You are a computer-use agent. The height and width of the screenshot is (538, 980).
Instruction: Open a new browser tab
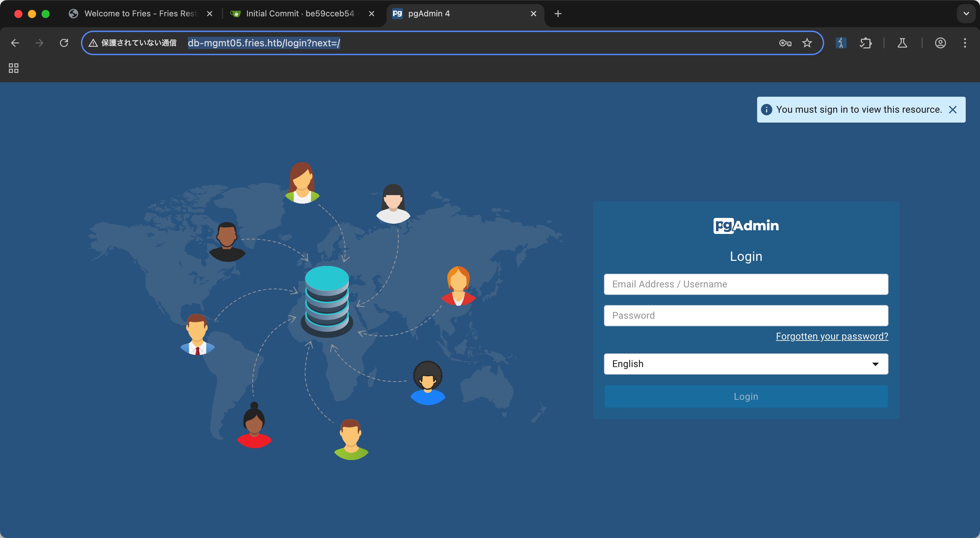point(558,14)
